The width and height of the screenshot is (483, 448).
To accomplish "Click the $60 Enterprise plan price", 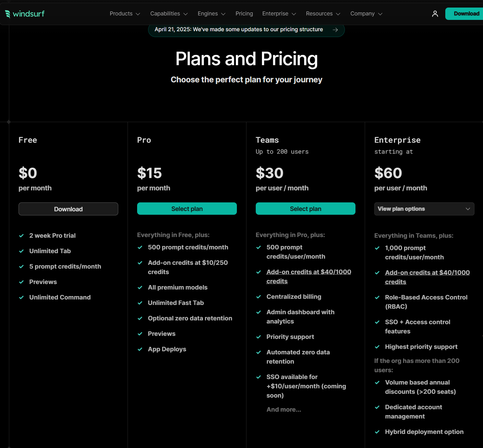I will tap(388, 173).
